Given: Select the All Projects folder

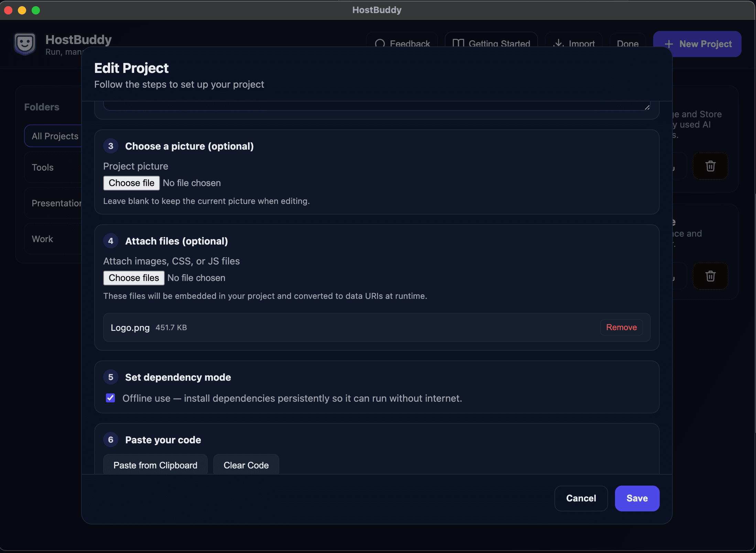Looking at the screenshot, I should click(55, 136).
